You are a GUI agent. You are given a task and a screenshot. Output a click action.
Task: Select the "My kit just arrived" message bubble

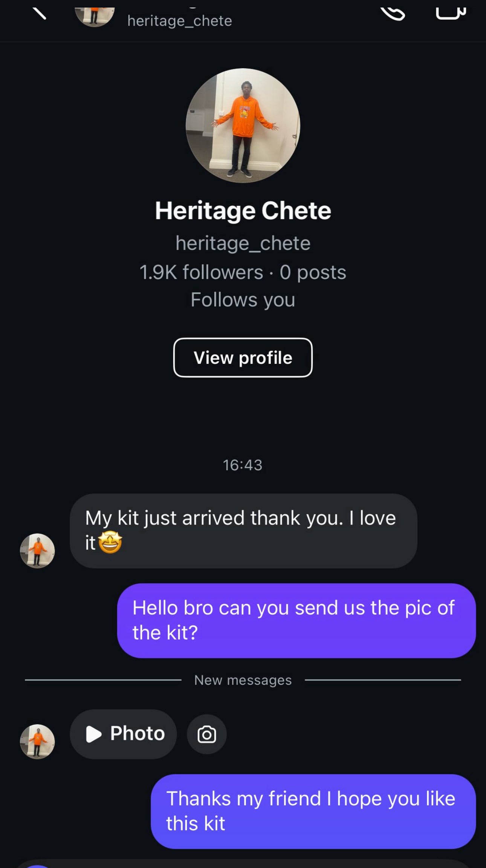pyautogui.click(x=243, y=531)
